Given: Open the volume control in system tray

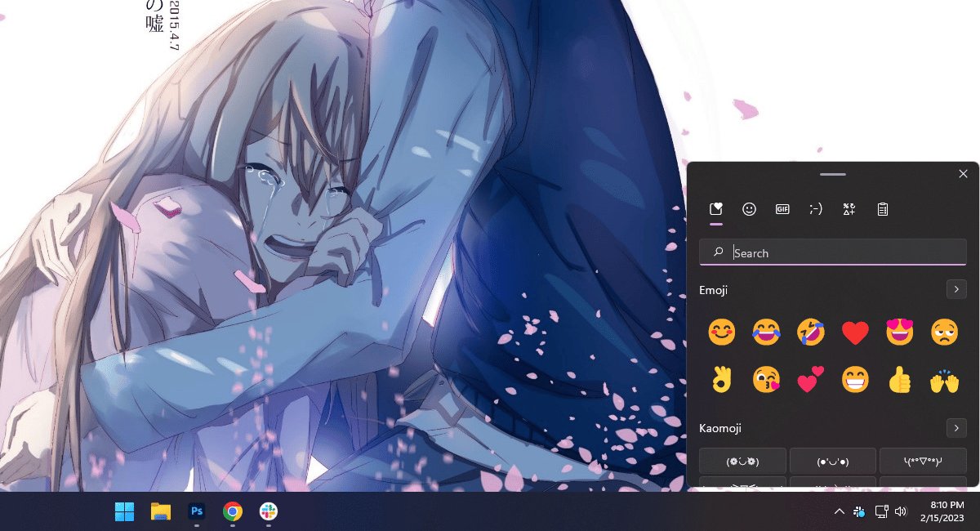Looking at the screenshot, I should (901, 511).
